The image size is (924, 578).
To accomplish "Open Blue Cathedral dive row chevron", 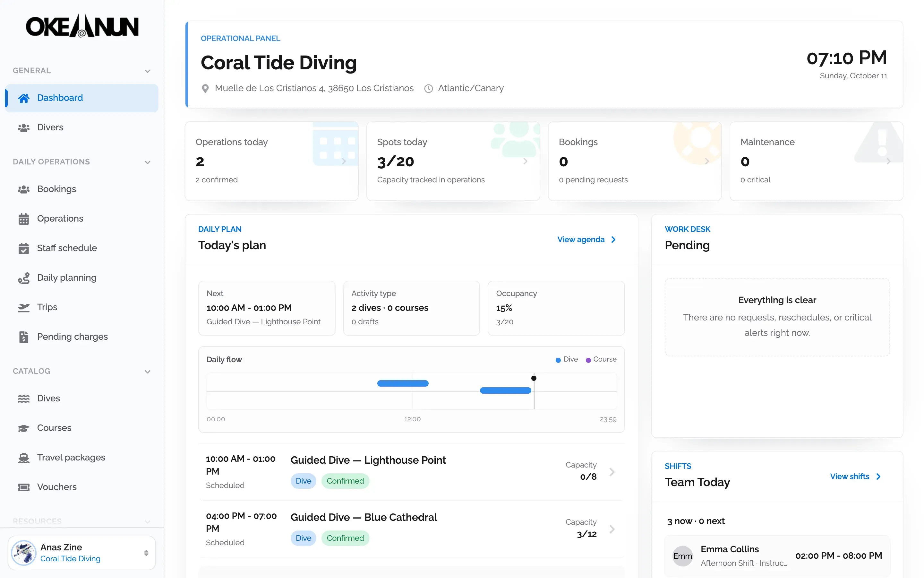I will [x=612, y=529].
